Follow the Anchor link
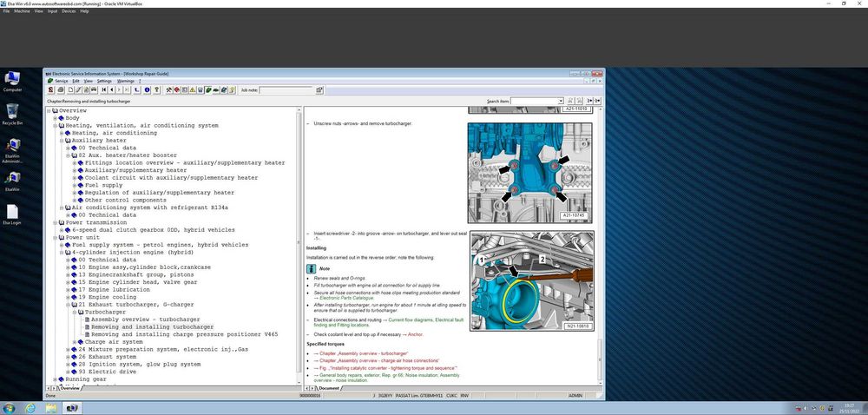Image resolution: width=868 pixels, height=415 pixels. pyautogui.click(x=415, y=335)
